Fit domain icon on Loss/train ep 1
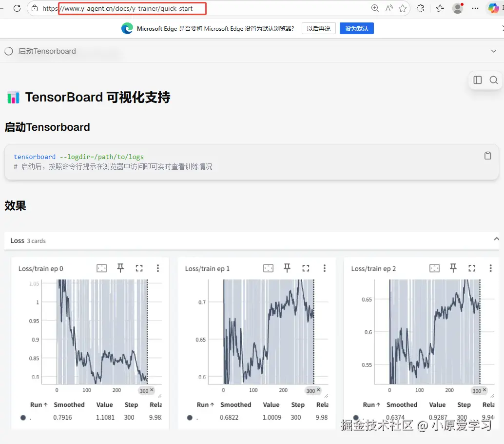 (x=269, y=268)
